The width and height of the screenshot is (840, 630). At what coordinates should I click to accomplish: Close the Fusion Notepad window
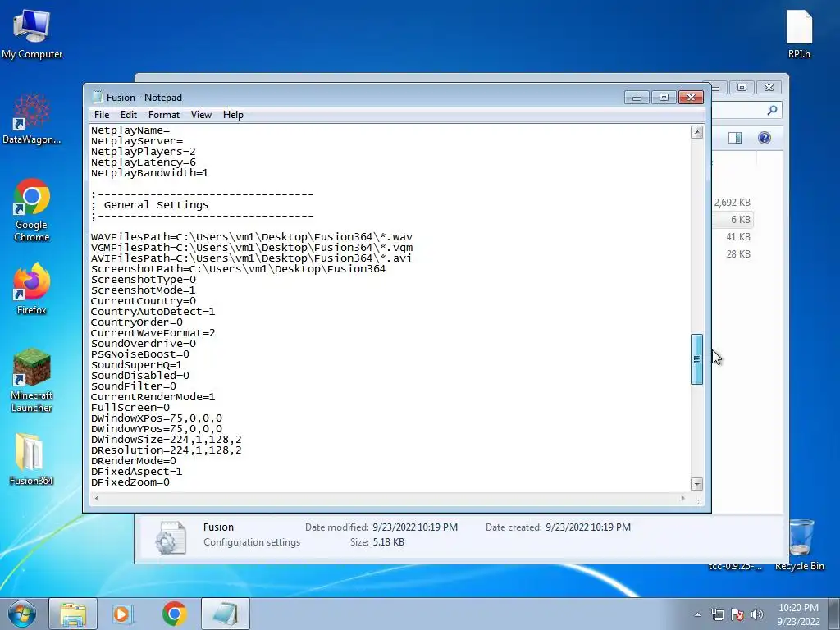691,98
